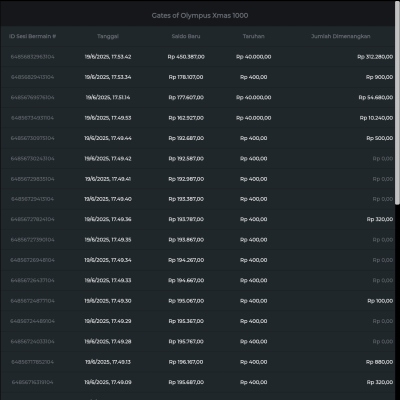Click the 'ID Sesi Bermain #' column header
400x400 pixels.
pyautogui.click(x=32, y=36)
